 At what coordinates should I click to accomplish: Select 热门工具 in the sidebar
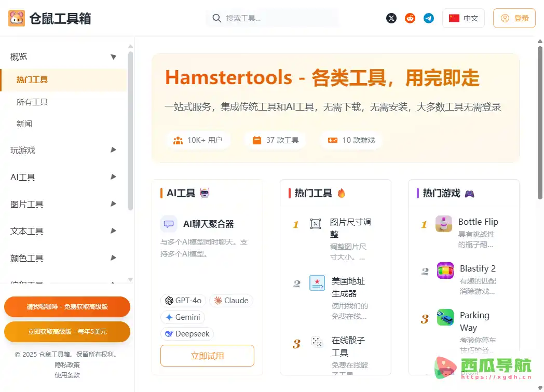[64, 80]
